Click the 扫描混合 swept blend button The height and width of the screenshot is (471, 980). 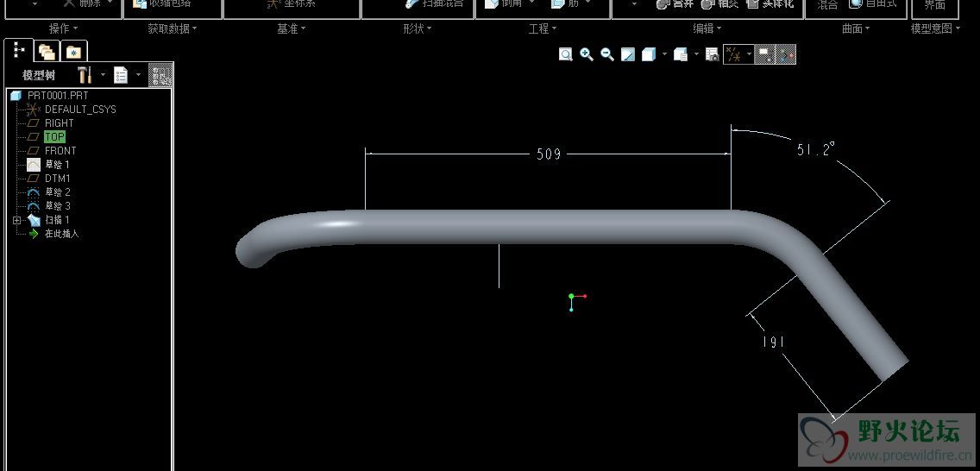(x=435, y=3)
